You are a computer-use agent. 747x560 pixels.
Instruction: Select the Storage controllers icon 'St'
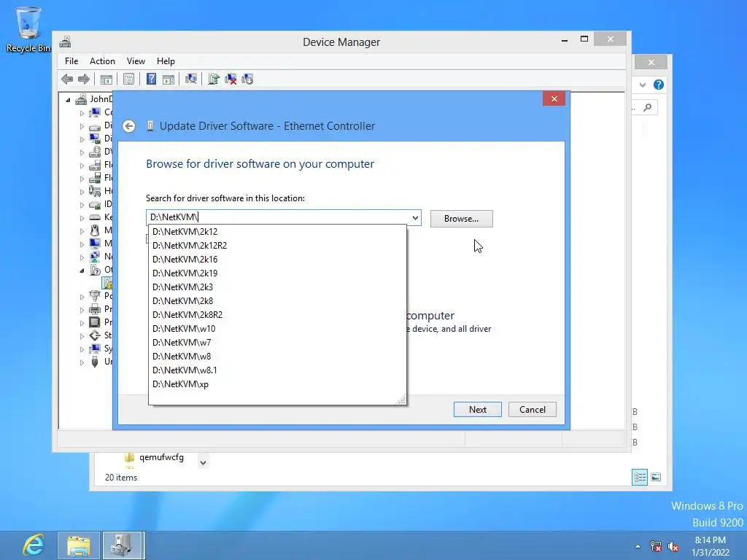(x=95, y=335)
